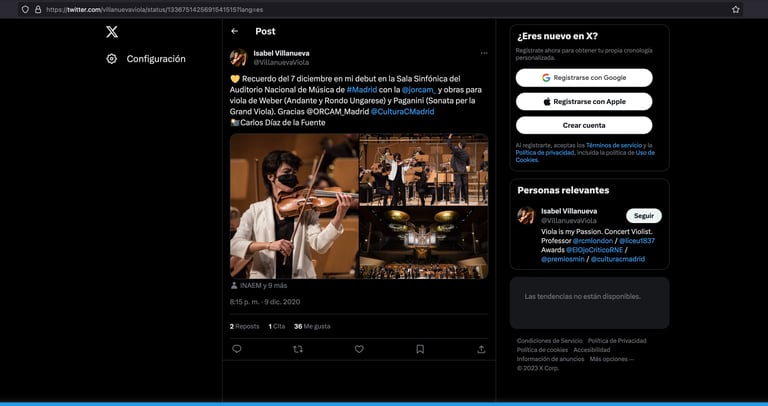The image size is (768, 406).
Task: Open the three-dot more options menu
Action: pos(484,53)
